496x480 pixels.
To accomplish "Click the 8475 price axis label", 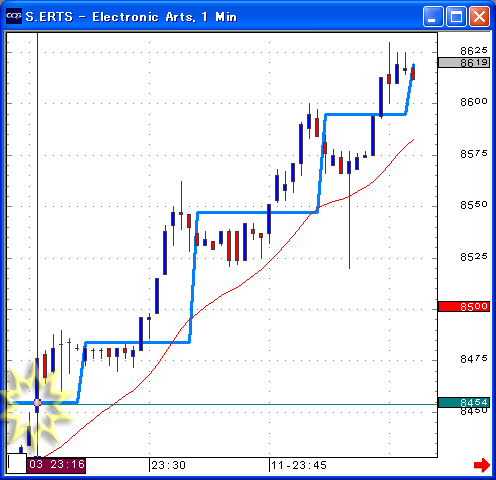I will click(x=474, y=359).
